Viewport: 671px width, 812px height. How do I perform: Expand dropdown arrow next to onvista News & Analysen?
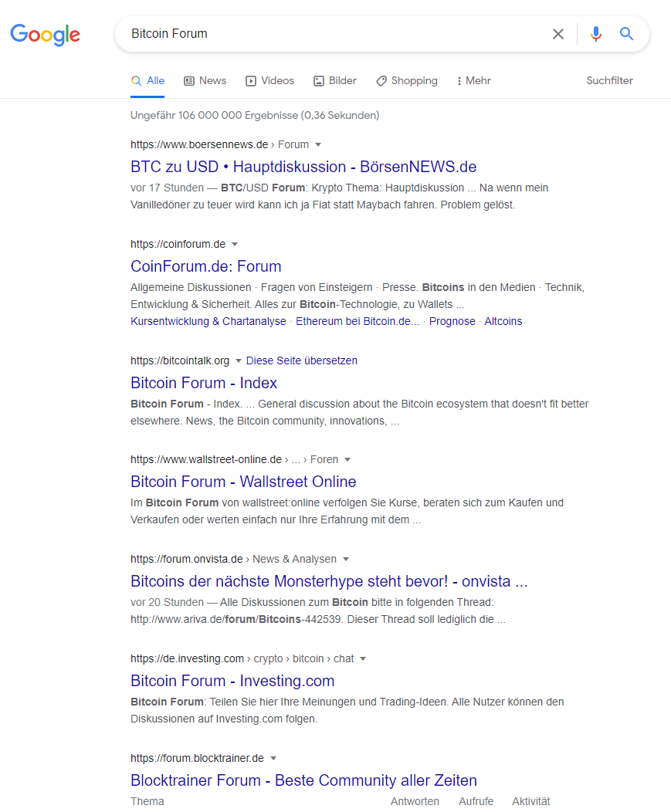[x=346, y=559]
